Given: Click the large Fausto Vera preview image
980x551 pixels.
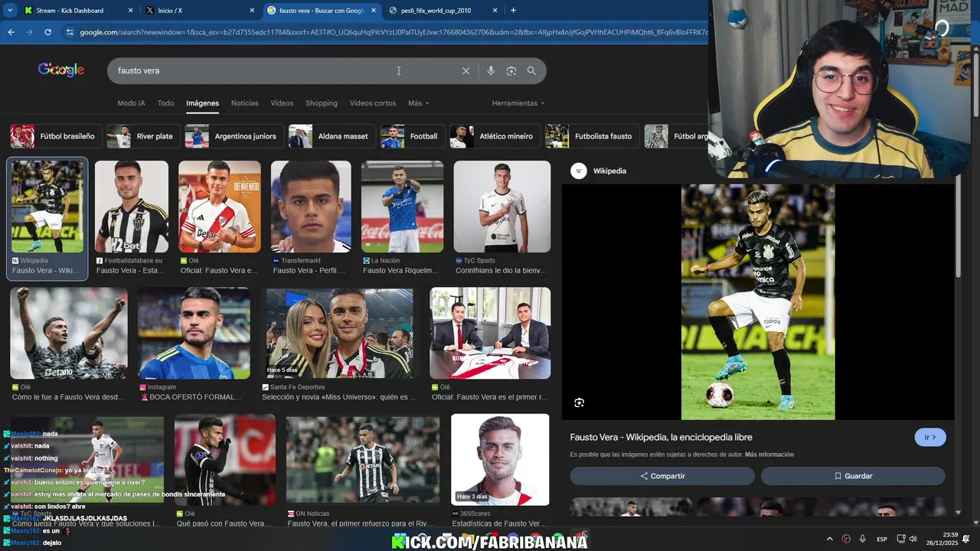Looking at the screenshot, I should pos(758,302).
